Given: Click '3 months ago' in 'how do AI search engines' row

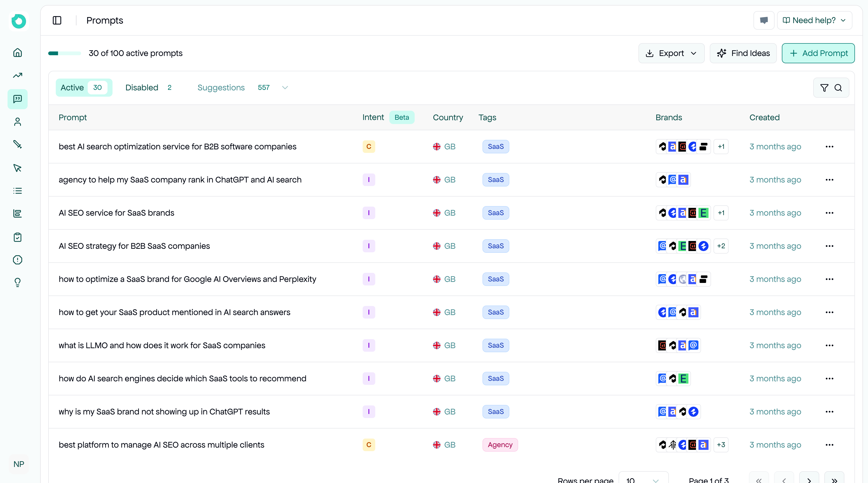Looking at the screenshot, I should click(x=775, y=379).
